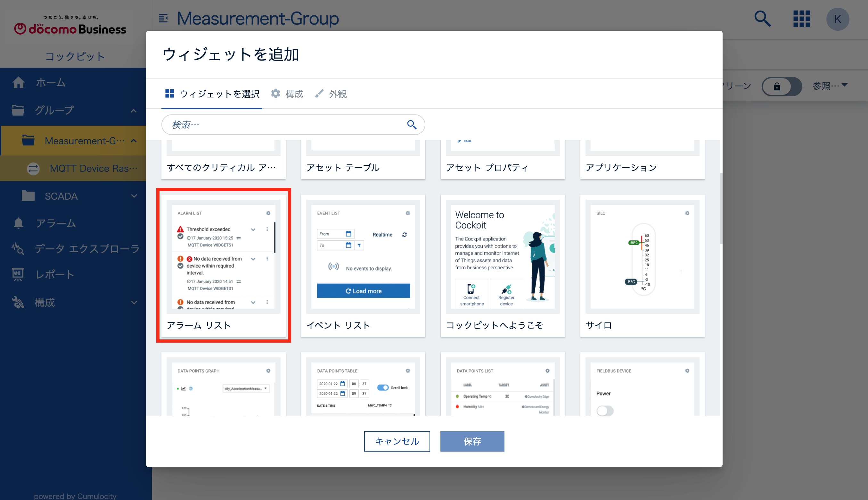
Task: Click the top-bar search magnifier icon
Action: (x=762, y=19)
